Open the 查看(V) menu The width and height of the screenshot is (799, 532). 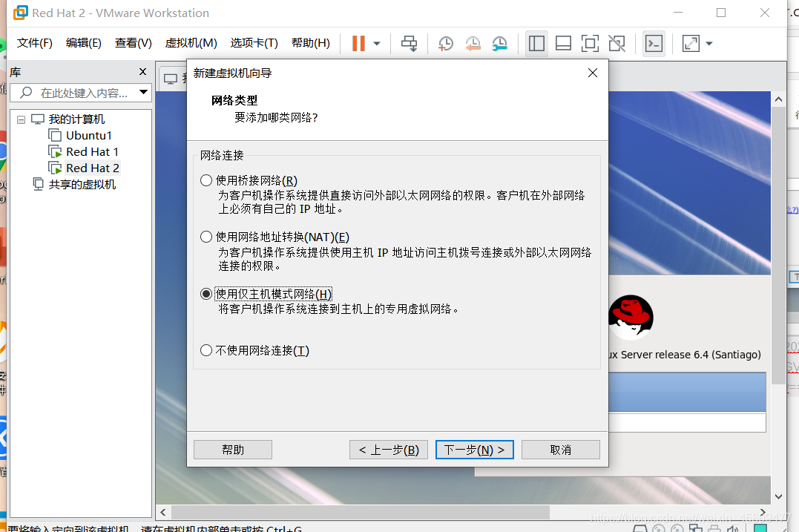(133, 43)
